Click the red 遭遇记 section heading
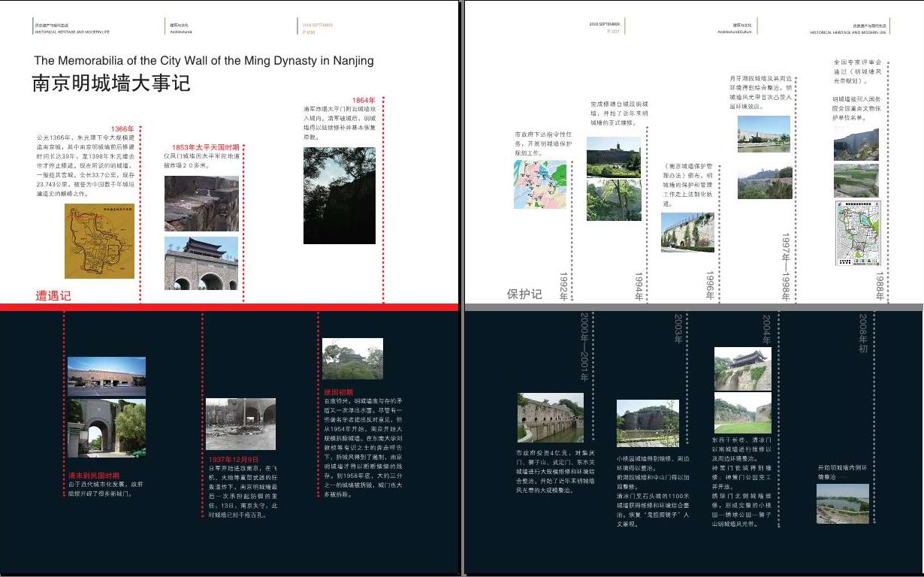The width and height of the screenshot is (924, 577). [x=53, y=296]
